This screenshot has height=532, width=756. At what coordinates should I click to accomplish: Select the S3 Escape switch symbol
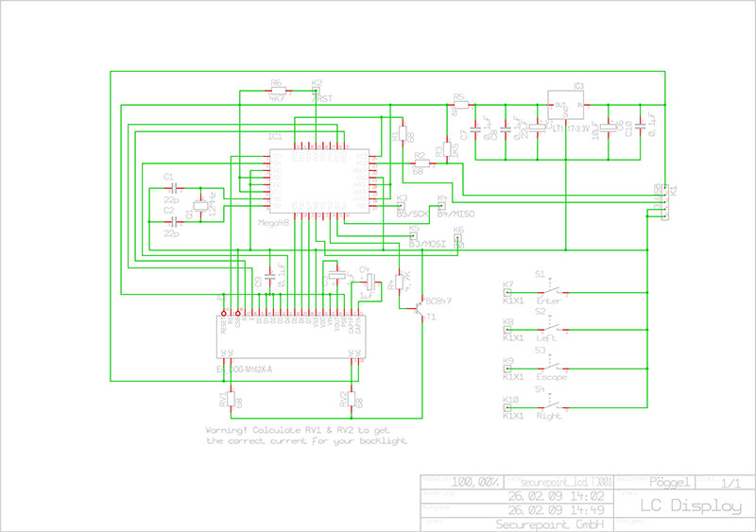553,367
